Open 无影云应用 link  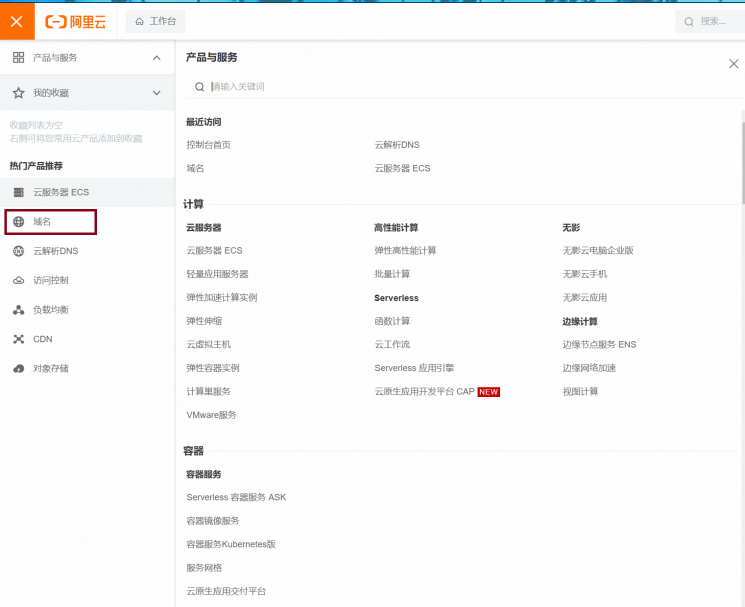pyautogui.click(x=585, y=297)
